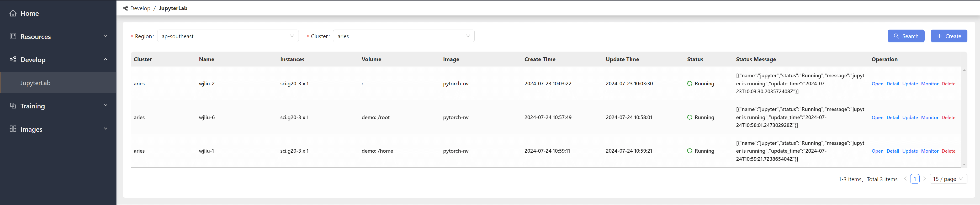Expand the Images menu chevron
980x205 pixels.
(x=106, y=129)
